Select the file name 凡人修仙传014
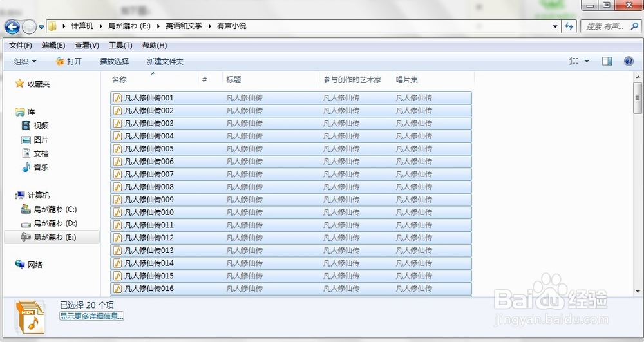Image resolution: width=644 pixels, height=342 pixels. tap(149, 263)
